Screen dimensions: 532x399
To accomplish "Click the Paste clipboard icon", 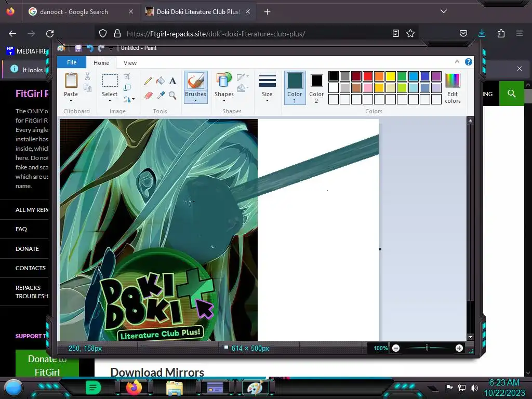I will (x=71, y=81).
